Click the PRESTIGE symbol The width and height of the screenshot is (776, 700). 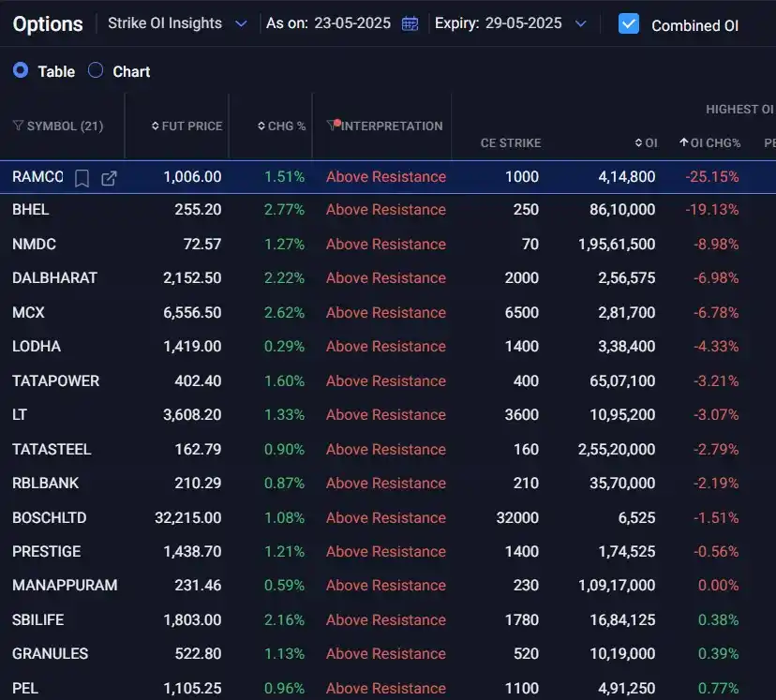point(47,552)
